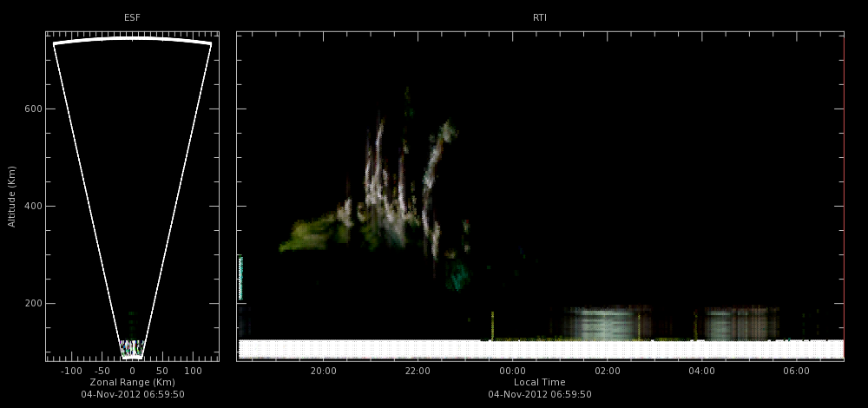Image resolution: width=868 pixels, height=408 pixels.
Task: Click the RTI plot title
Action: (540, 17)
